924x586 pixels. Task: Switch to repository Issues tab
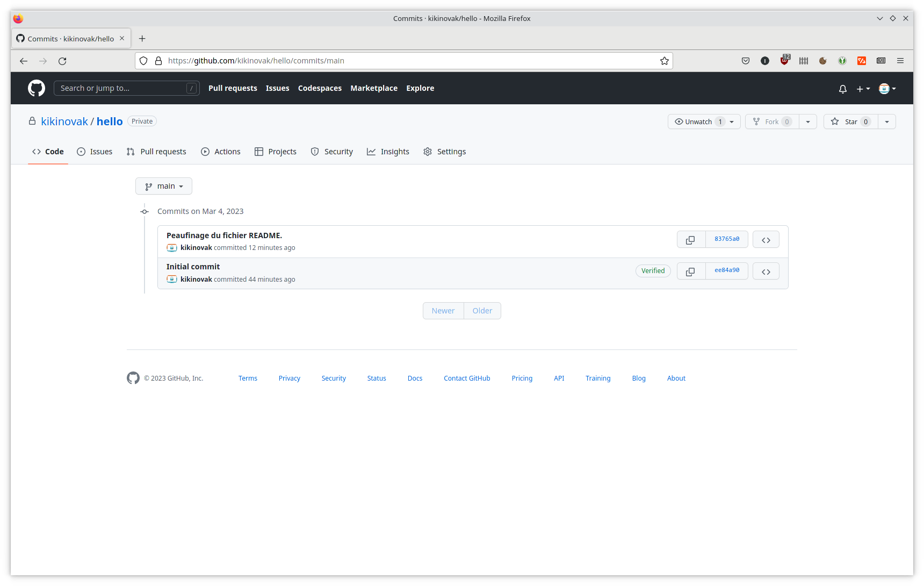pyautogui.click(x=95, y=152)
